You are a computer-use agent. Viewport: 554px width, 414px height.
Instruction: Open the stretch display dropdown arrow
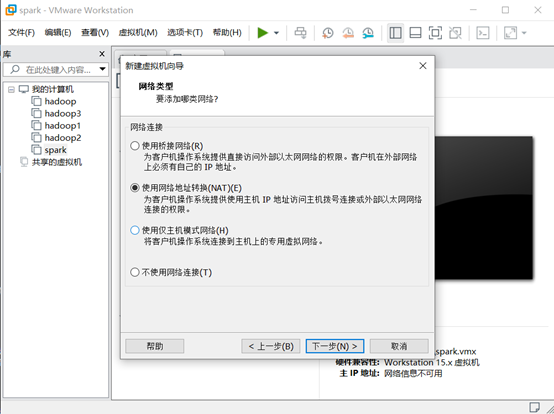click(524, 33)
